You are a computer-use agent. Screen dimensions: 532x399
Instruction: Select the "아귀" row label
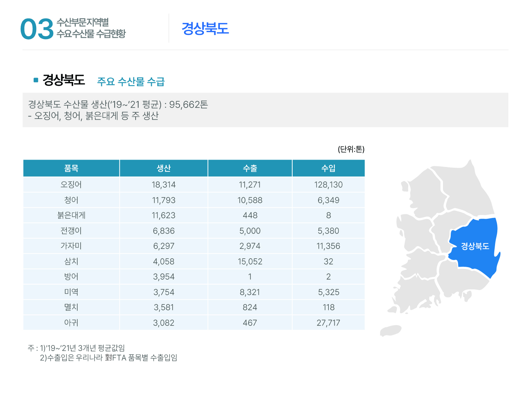(x=71, y=323)
